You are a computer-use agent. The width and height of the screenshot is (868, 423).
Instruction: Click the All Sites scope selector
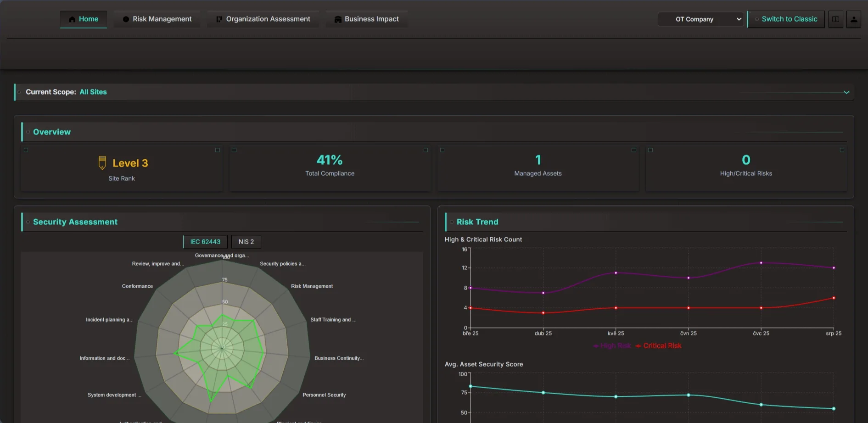(x=93, y=92)
